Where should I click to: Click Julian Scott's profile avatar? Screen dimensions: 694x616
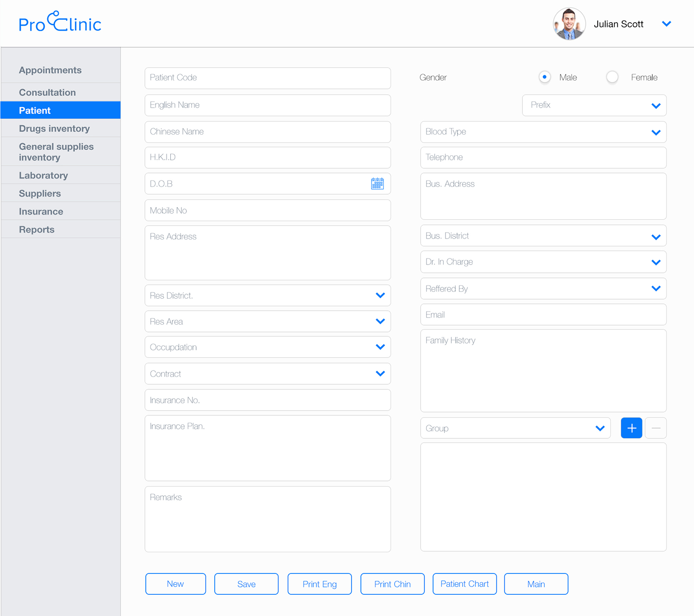[569, 24]
